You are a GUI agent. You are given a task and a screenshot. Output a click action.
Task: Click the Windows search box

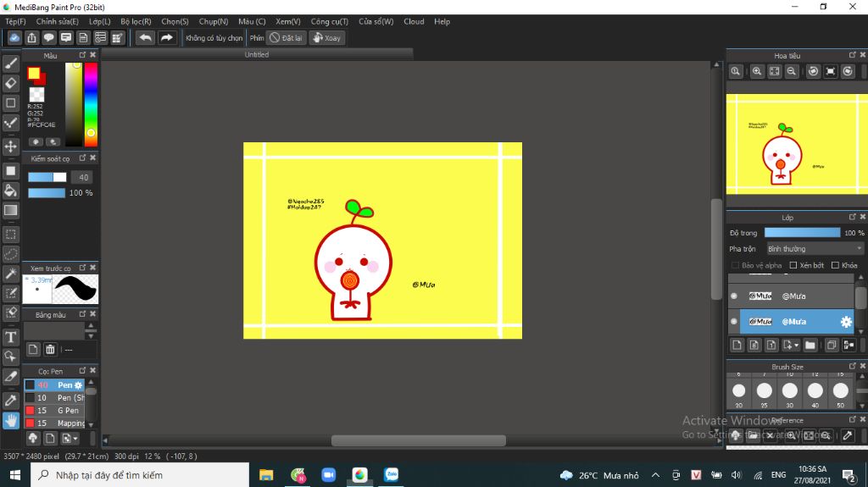(x=140, y=475)
